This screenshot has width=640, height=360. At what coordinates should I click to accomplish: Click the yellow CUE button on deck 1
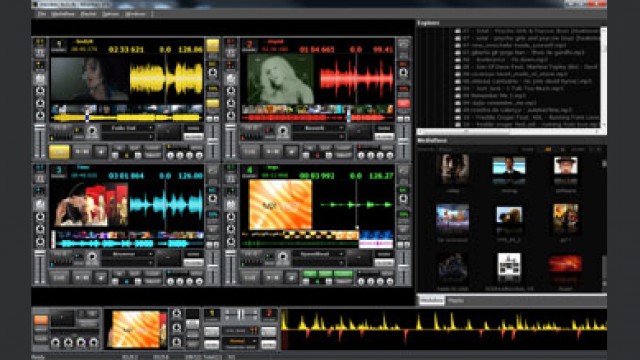click(59, 152)
